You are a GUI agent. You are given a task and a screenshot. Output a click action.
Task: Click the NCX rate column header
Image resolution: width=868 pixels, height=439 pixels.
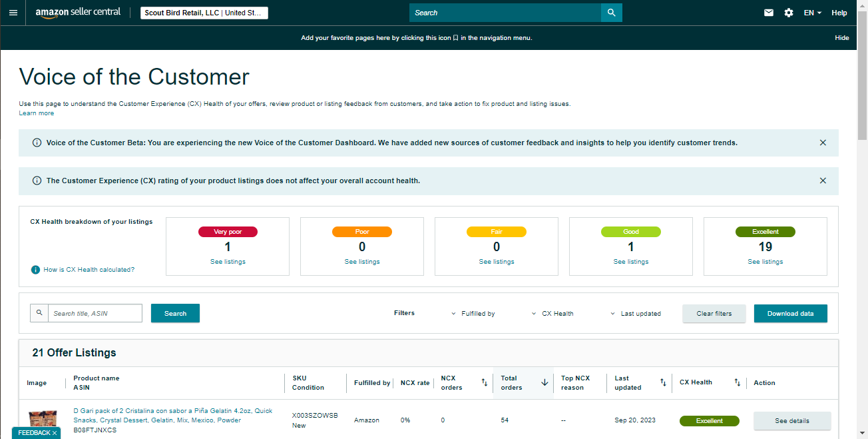click(415, 383)
